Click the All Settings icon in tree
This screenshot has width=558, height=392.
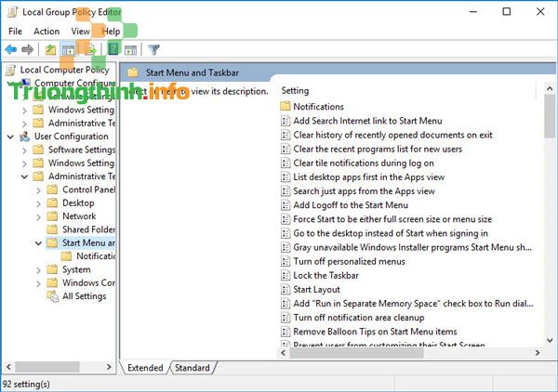tap(53, 296)
